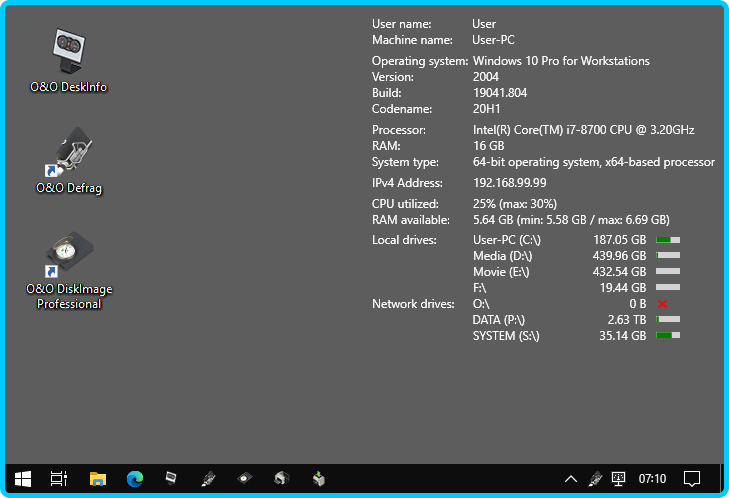Screen dimensions: 729x498
Task: Open the Windows Start menu
Action: [x=23, y=479]
